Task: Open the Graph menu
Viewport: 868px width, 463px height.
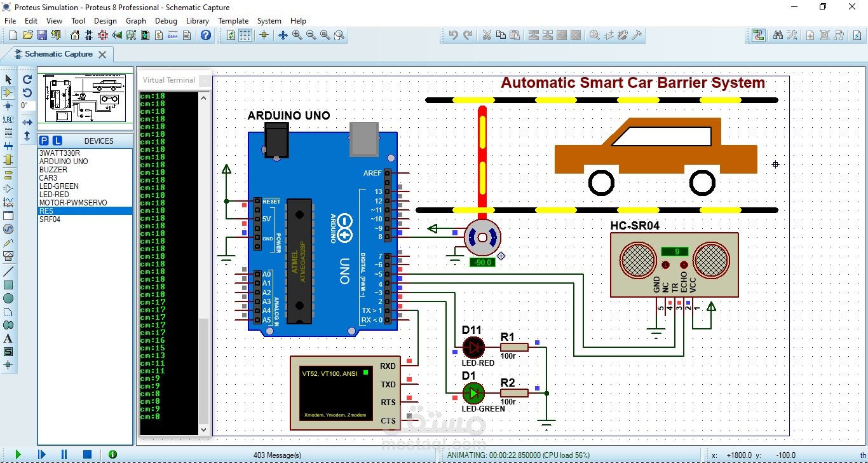Action: tap(136, 20)
